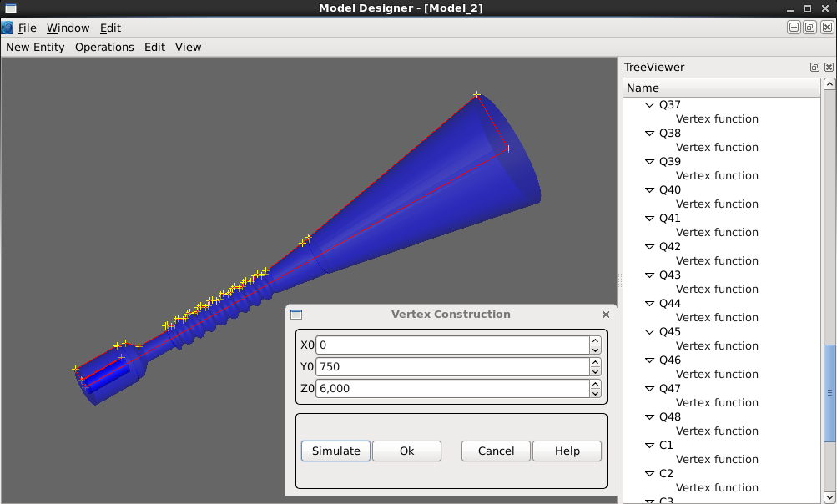Collapse the Q37 tree node
Image resolution: width=837 pixels, height=504 pixels.
[649, 105]
